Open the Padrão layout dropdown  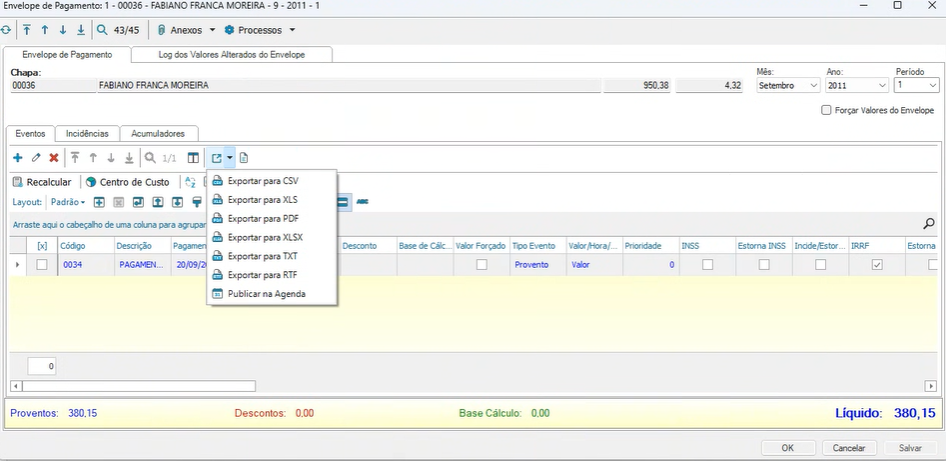click(x=68, y=202)
